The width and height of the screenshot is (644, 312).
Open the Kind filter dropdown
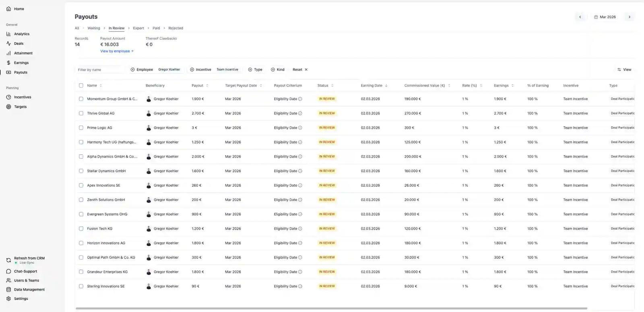coord(278,70)
